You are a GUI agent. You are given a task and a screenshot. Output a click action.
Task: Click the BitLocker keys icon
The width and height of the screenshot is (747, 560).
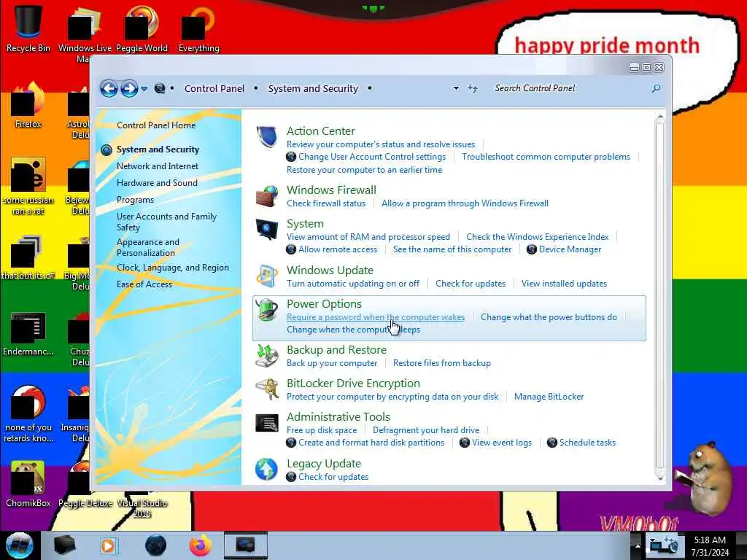[x=266, y=389]
